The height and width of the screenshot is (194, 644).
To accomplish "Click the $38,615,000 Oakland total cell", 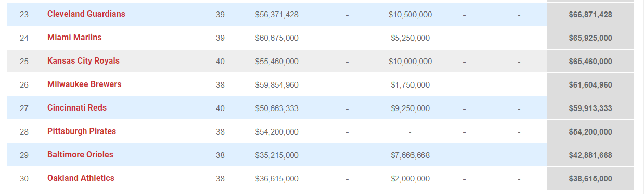I will click(590, 178).
